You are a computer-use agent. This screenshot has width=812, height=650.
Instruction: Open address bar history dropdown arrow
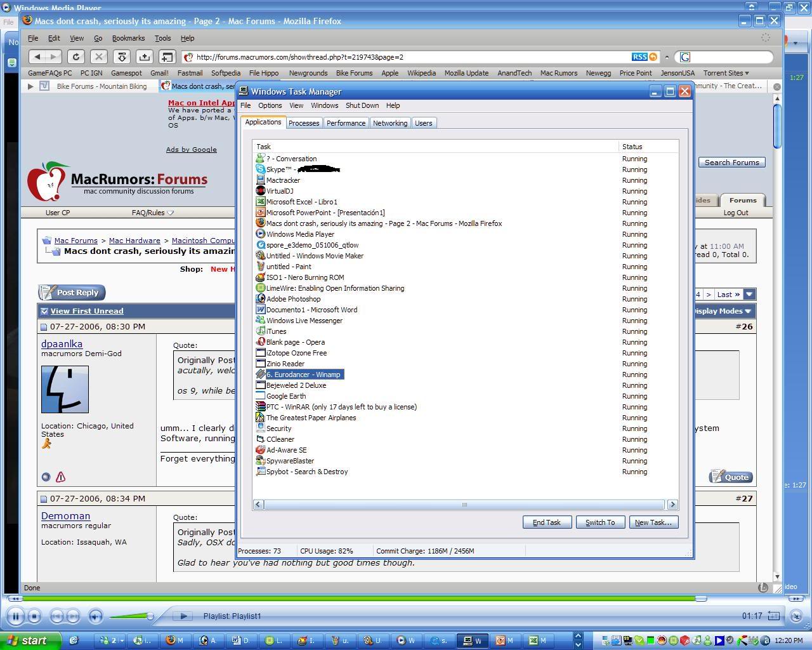[667, 57]
